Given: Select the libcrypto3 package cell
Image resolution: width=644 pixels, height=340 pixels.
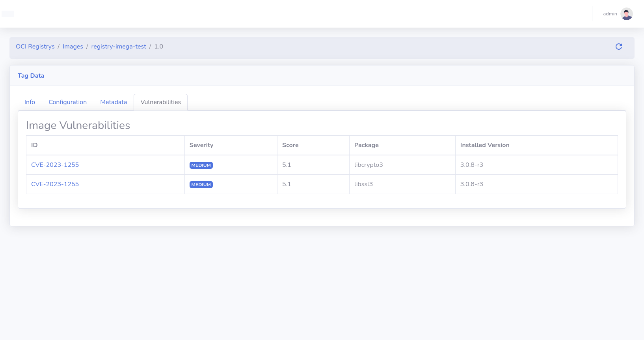Looking at the screenshot, I should click(369, 165).
